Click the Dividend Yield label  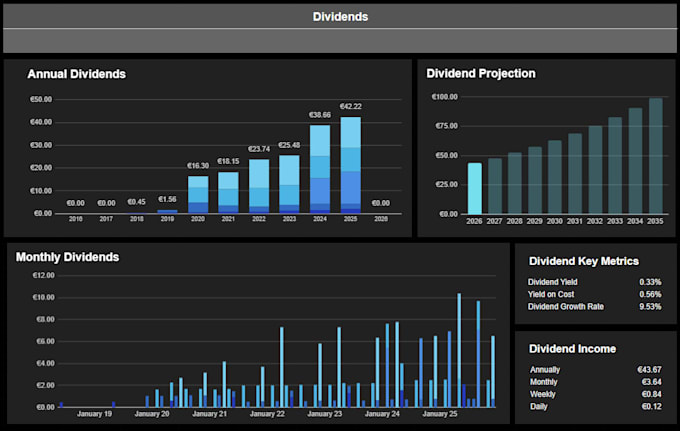[x=552, y=282]
